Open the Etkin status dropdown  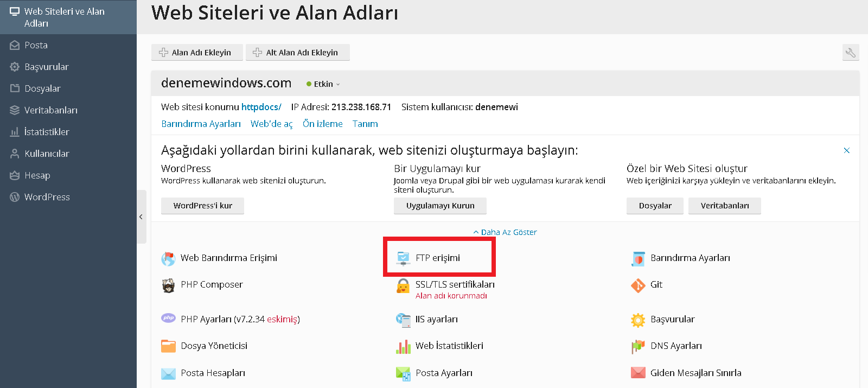(323, 84)
